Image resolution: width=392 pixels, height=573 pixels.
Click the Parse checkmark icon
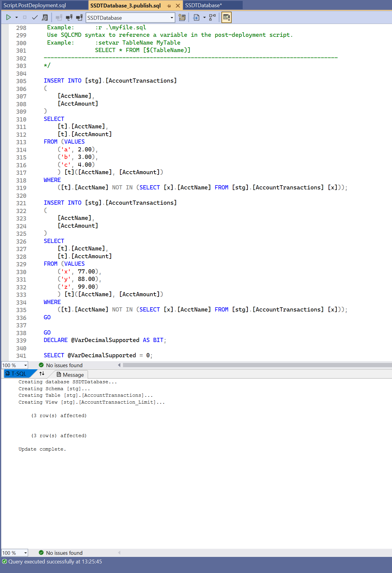click(35, 18)
